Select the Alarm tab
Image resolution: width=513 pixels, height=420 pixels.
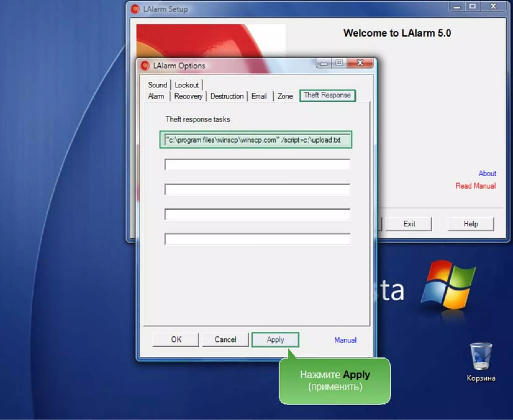pyautogui.click(x=156, y=96)
